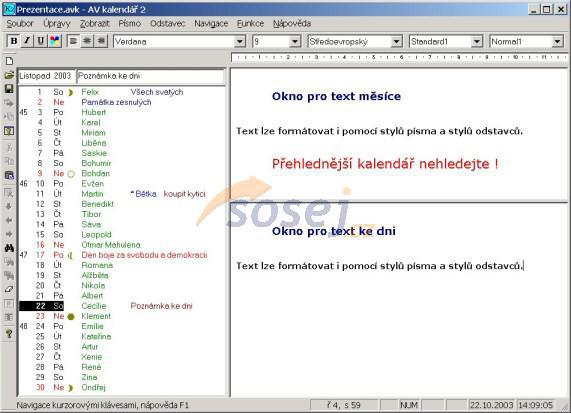Click 'Všech svatých' on day 1
The height and width of the screenshot is (413, 571).
click(157, 93)
